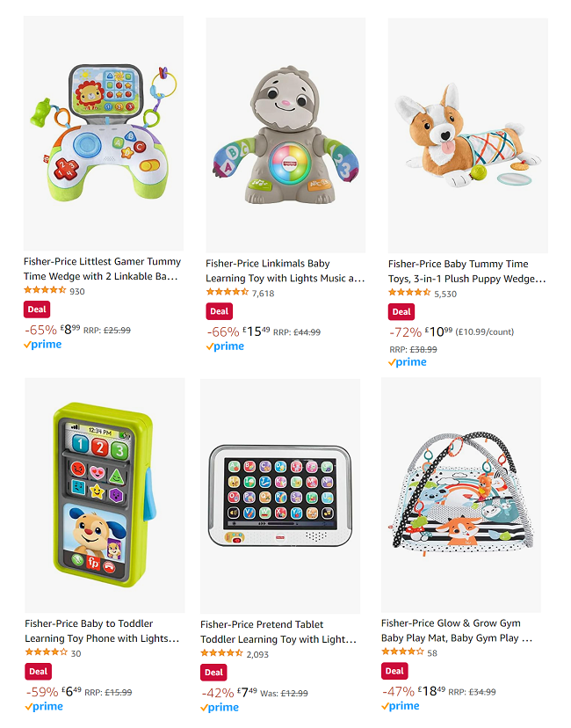Screen dimensions: 571x728
Task: Click Deal badge on sloth Linkimals toy
Action: 219,311
